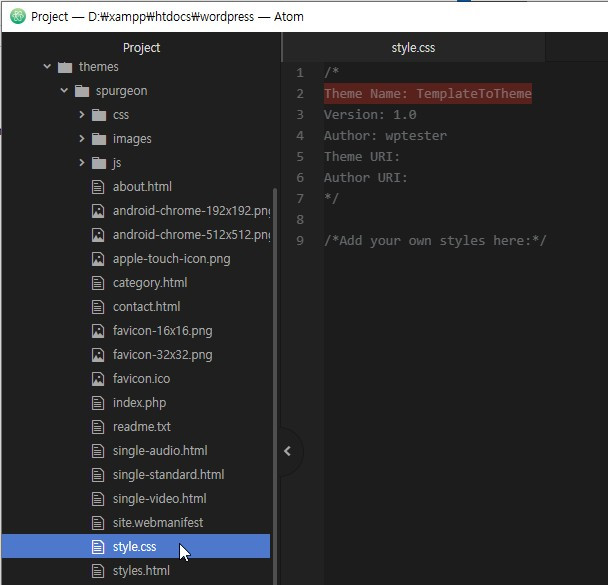The image size is (608, 585).
Task: Click the Atom logo in title bar
Action: point(18,17)
